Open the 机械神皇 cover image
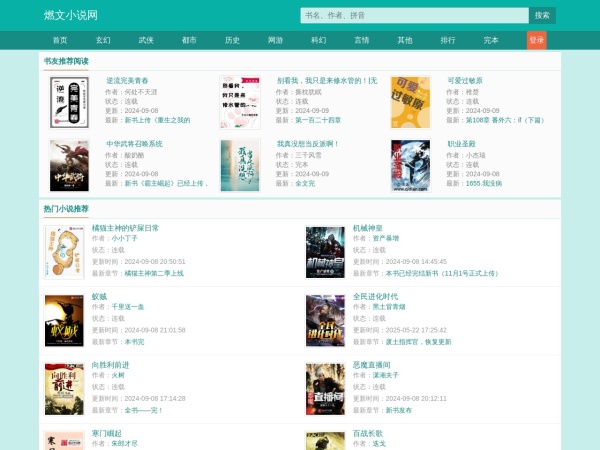 pos(325,252)
